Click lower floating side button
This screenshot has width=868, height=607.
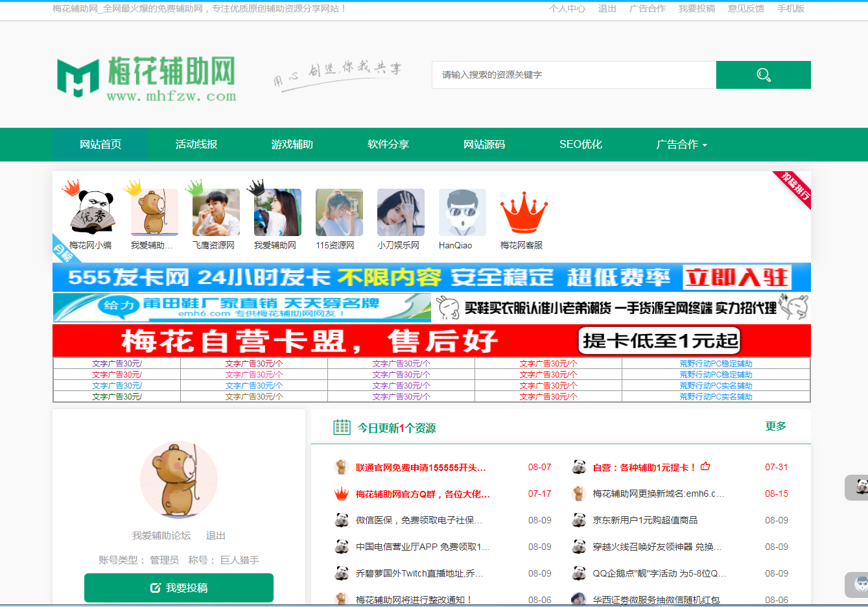(857, 585)
